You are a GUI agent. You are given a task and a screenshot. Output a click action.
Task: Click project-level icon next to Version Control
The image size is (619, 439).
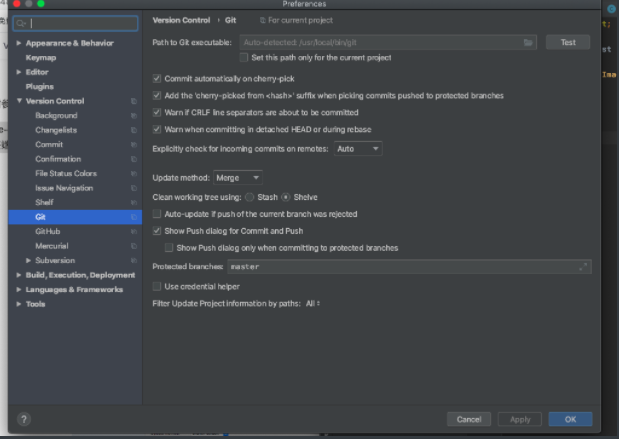tap(134, 101)
